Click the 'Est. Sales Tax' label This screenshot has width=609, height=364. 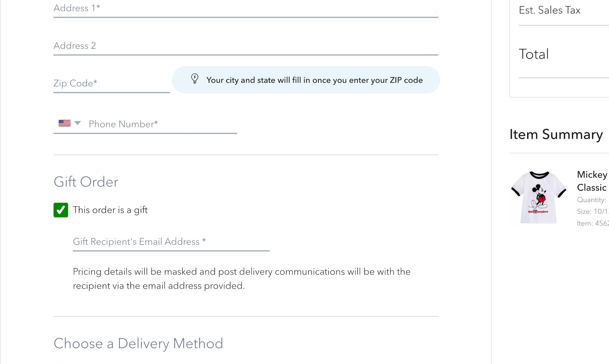pyautogui.click(x=550, y=10)
